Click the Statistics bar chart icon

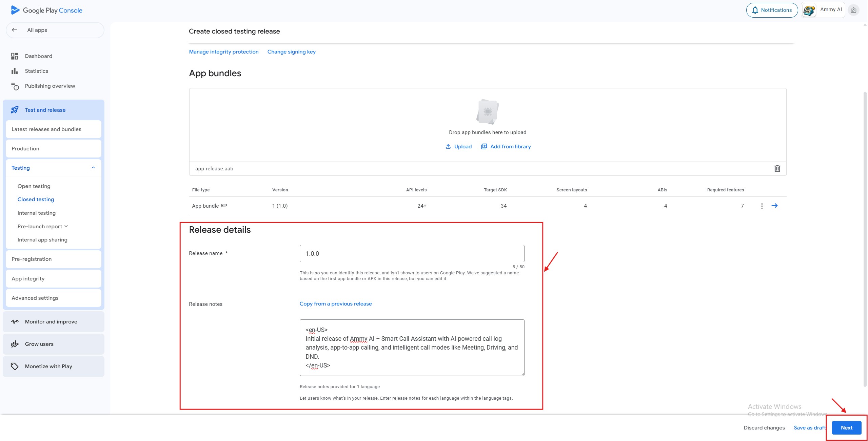coord(15,71)
